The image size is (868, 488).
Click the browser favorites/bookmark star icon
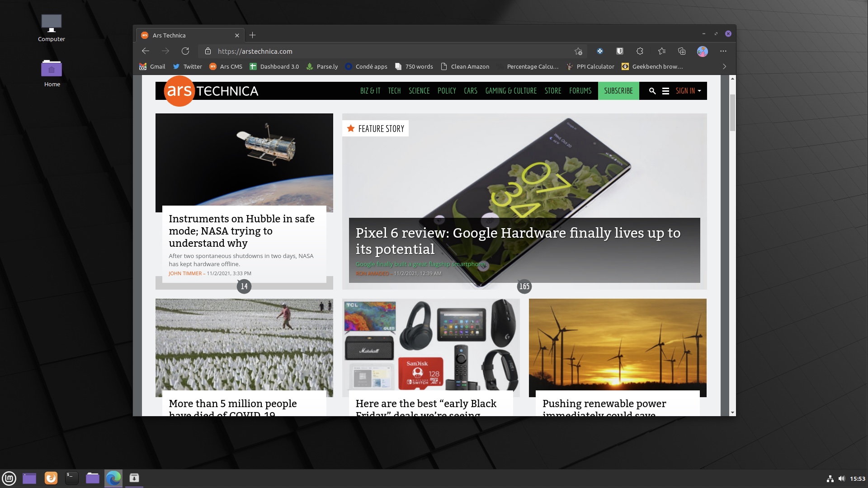(x=578, y=51)
